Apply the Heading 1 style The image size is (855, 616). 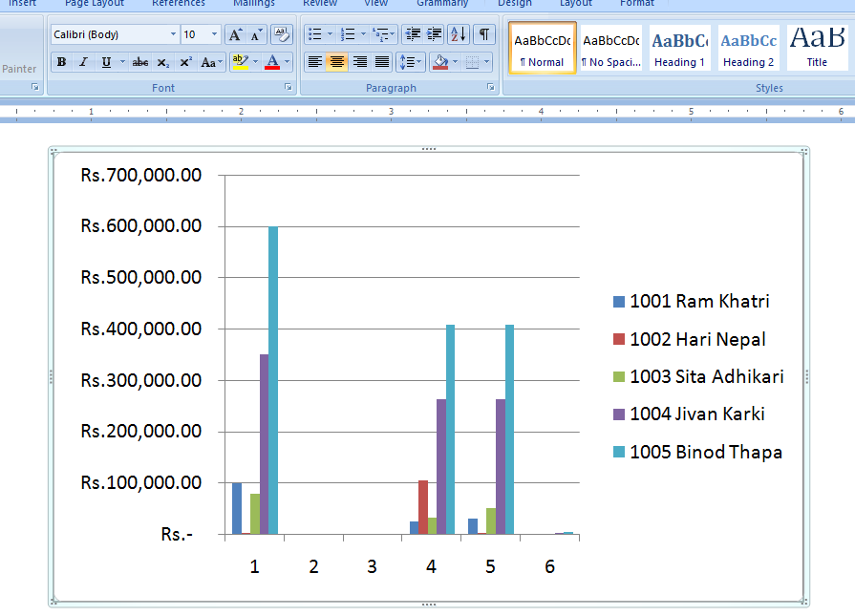tap(680, 49)
